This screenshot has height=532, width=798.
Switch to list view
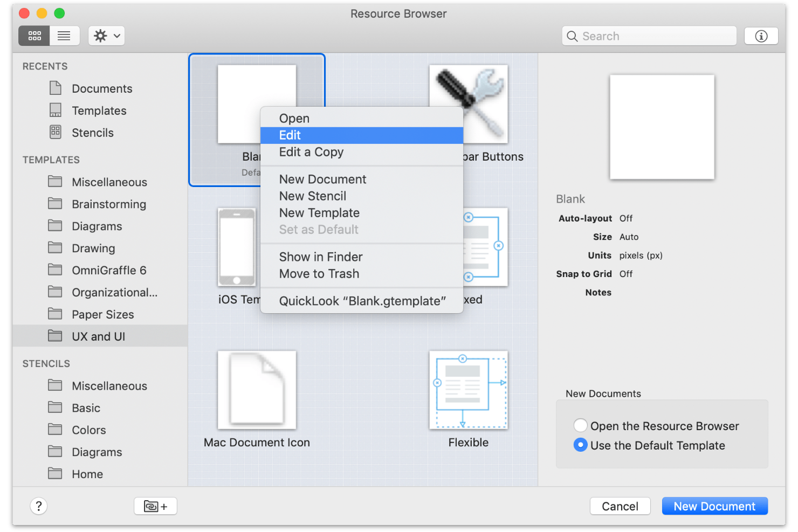(64, 36)
